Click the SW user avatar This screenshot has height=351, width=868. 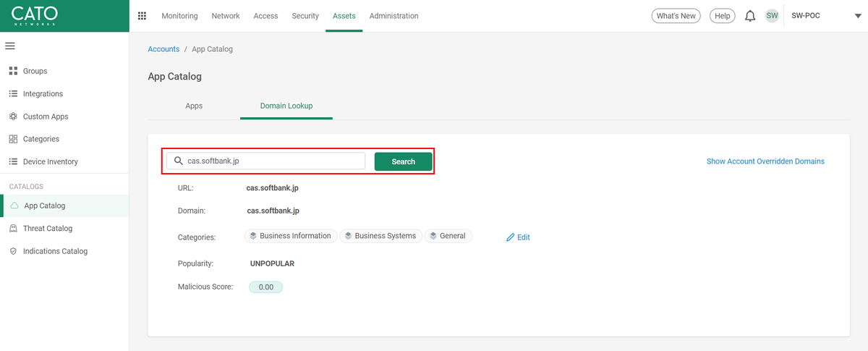(x=772, y=16)
